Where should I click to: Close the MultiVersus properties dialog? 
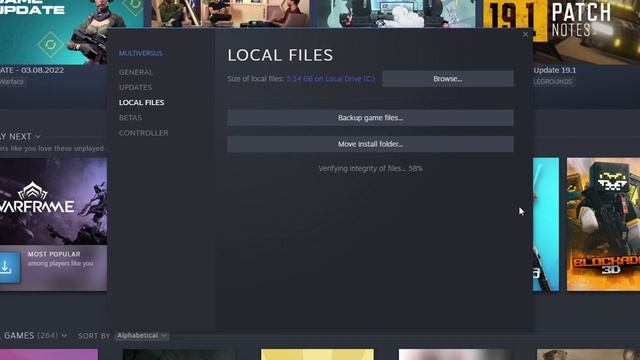pyautogui.click(x=525, y=35)
